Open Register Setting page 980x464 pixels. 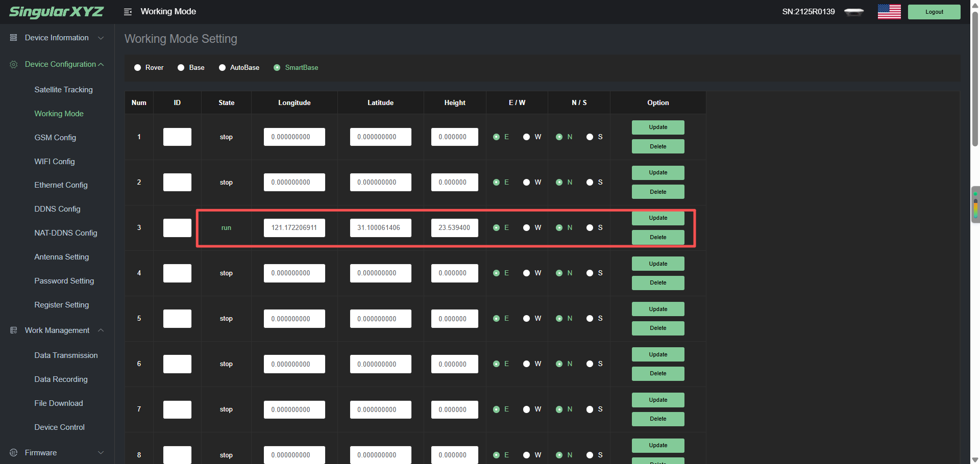click(61, 305)
